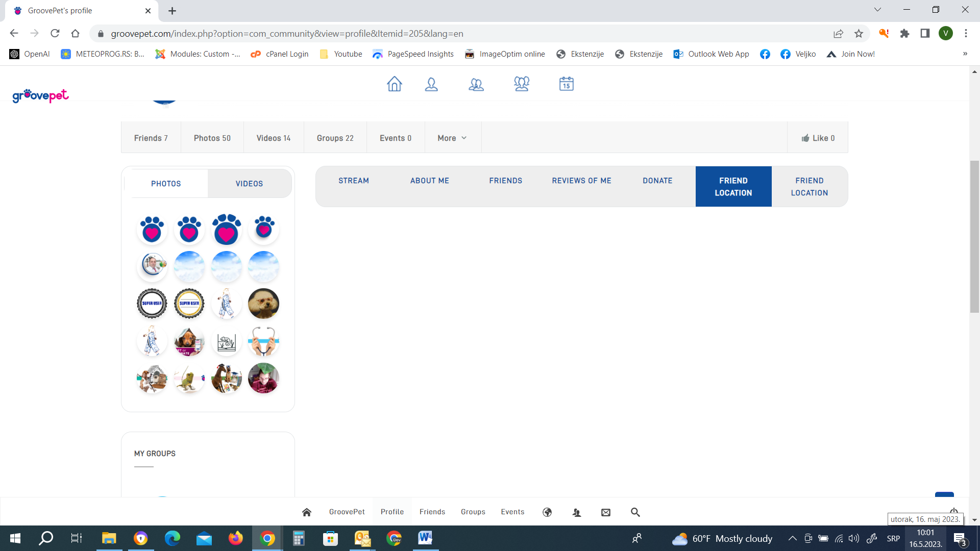Open the calendar events icon

click(567, 84)
